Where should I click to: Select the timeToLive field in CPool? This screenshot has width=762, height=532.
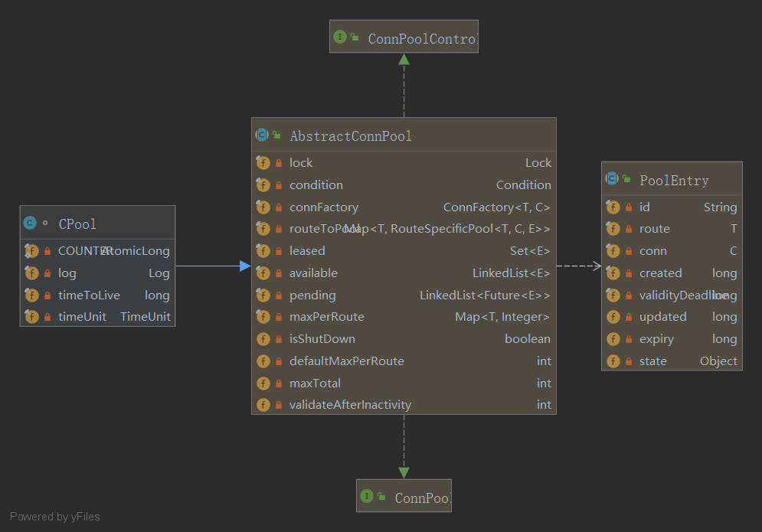pos(97,295)
